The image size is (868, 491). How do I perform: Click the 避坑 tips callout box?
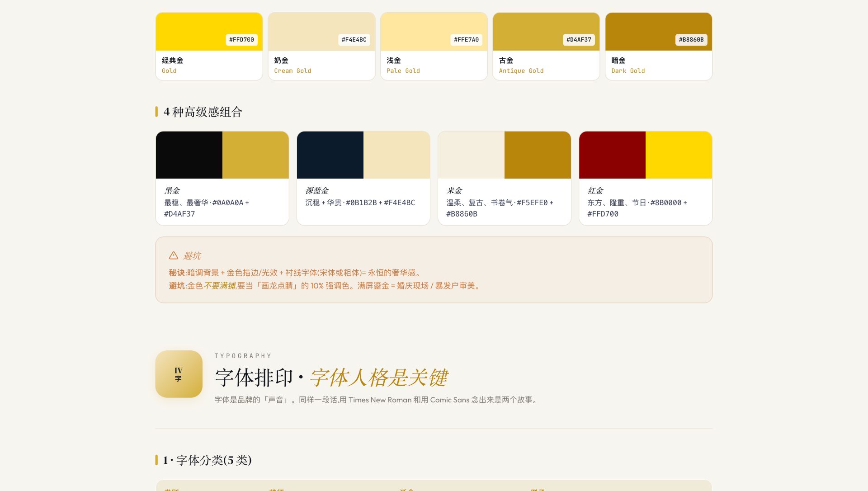[x=434, y=270]
